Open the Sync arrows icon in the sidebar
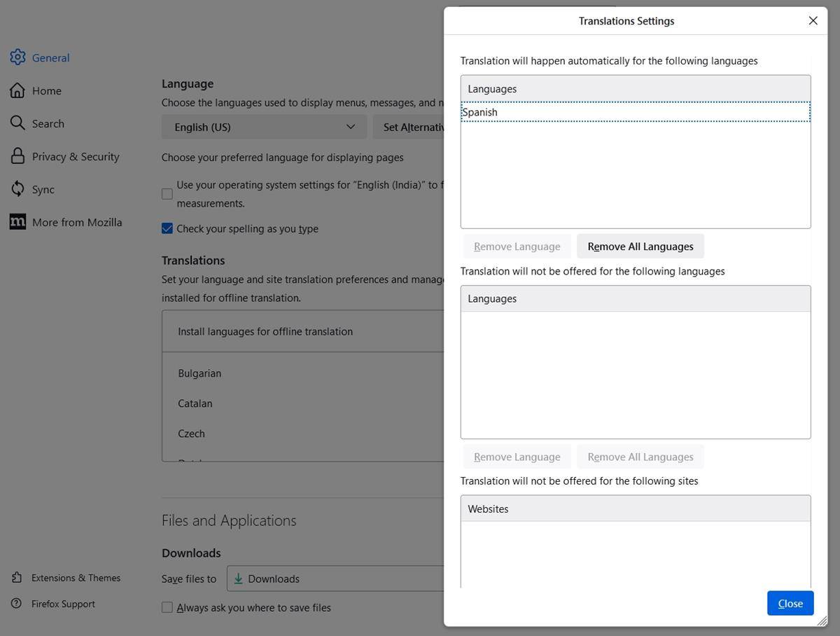This screenshot has height=636, width=840. click(x=17, y=189)
